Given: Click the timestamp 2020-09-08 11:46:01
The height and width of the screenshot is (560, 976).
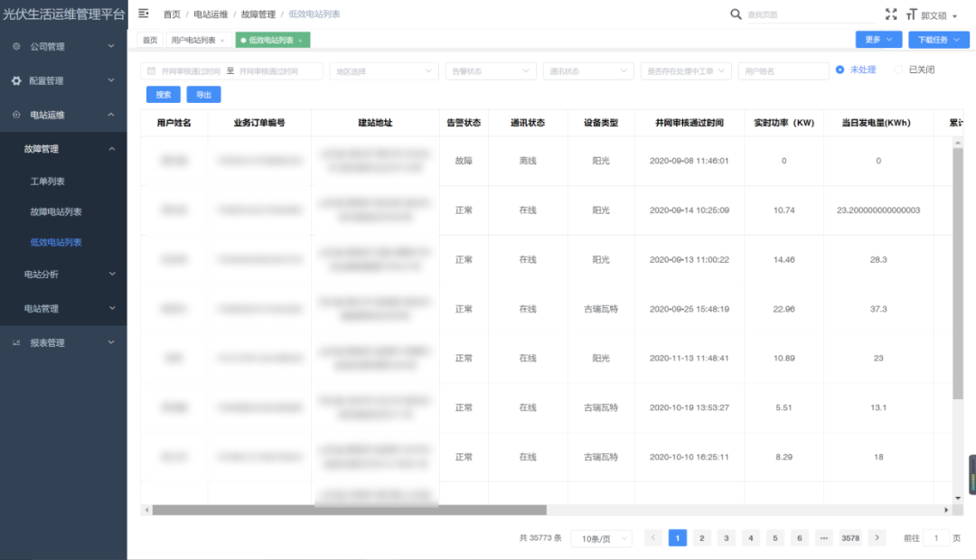Looking at the screenshot, I should (689, 161).
